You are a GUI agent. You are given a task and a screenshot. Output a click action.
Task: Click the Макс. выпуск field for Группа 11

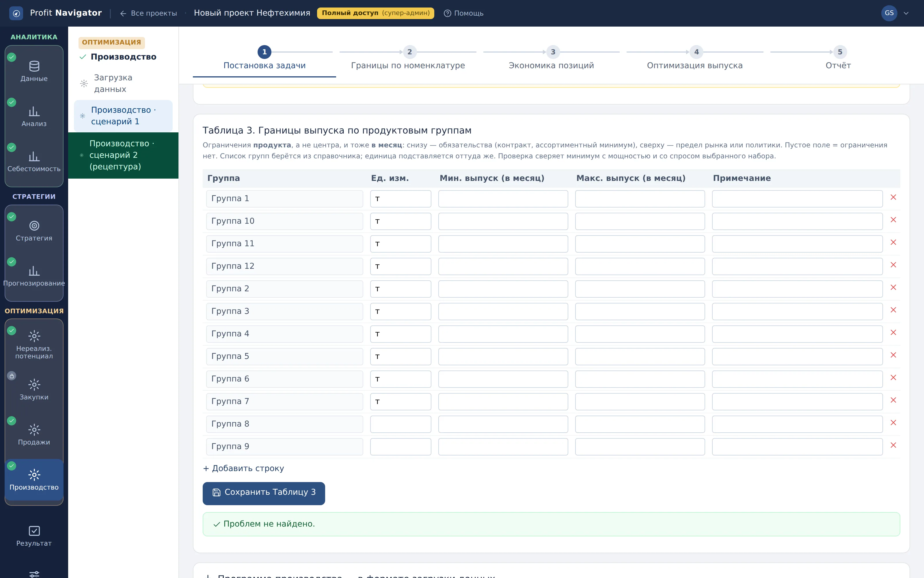(640, 244)
